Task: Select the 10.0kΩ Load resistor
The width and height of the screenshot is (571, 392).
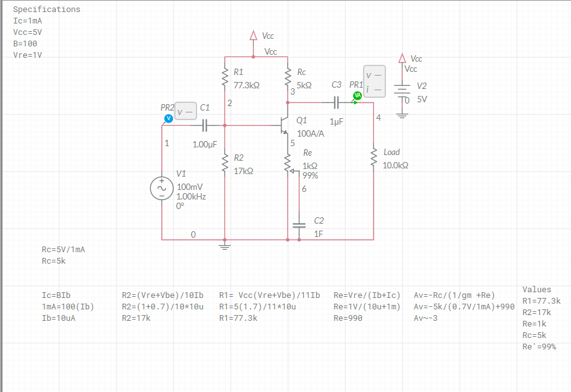Action: 374,156
